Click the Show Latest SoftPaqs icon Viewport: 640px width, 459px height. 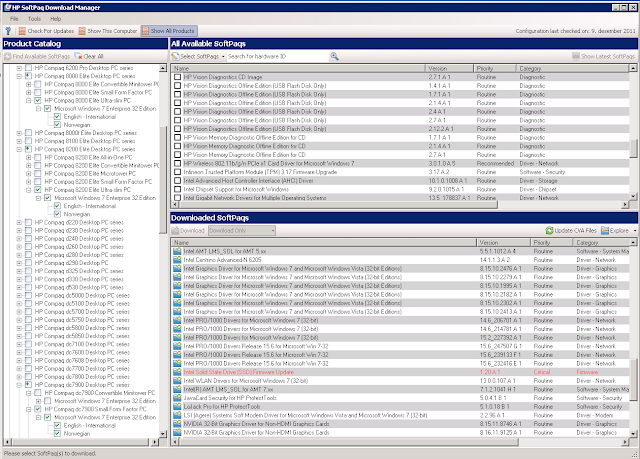pos(576,56)
